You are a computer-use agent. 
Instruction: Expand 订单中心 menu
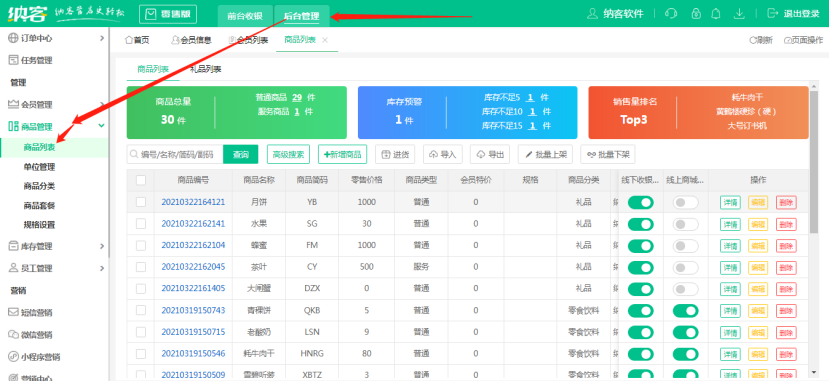point(54,38)
